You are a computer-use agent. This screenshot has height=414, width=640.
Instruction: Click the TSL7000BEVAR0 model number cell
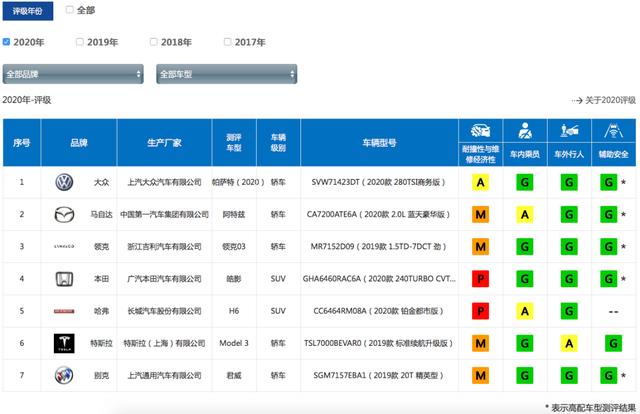pyautogui.click(x=378, y=343)
